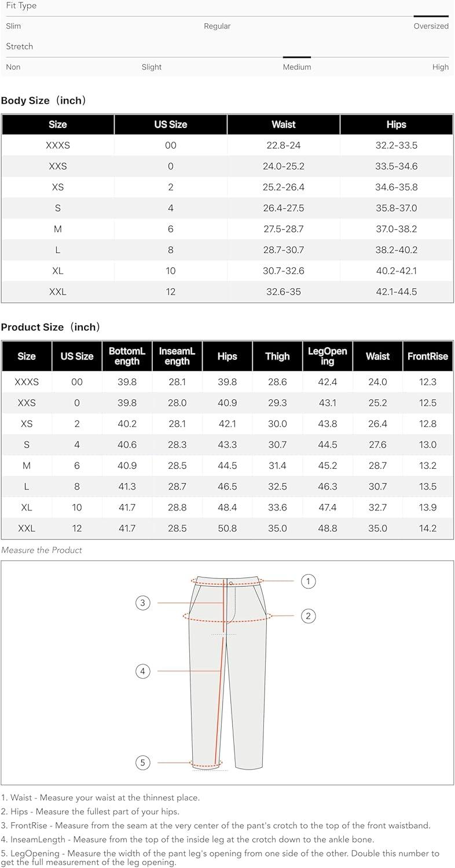Select the Medium stretch level label
Screen dimensions: 455x868
click(297, 67)
